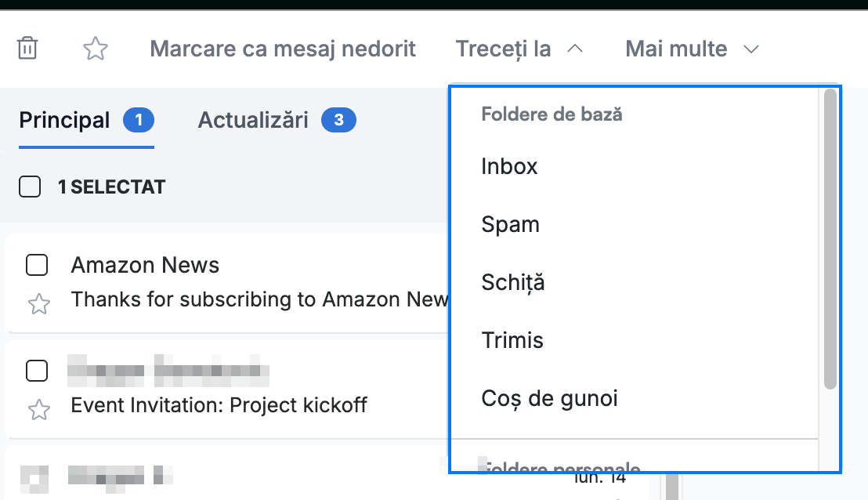Select Trimis folder in dropdown
The width and height of the screenshot is (868, 500).
tap(635, 340)
